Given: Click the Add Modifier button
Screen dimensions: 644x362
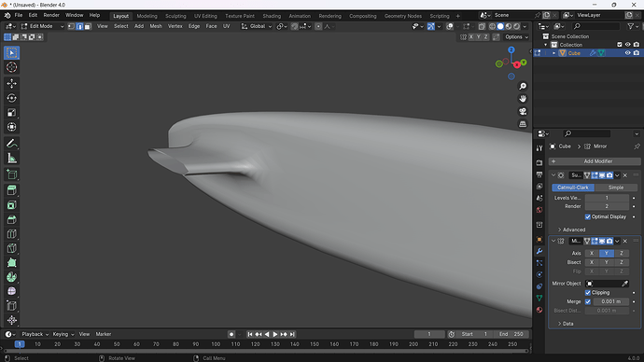Looking at the screenshot, I should pos(595,161).
